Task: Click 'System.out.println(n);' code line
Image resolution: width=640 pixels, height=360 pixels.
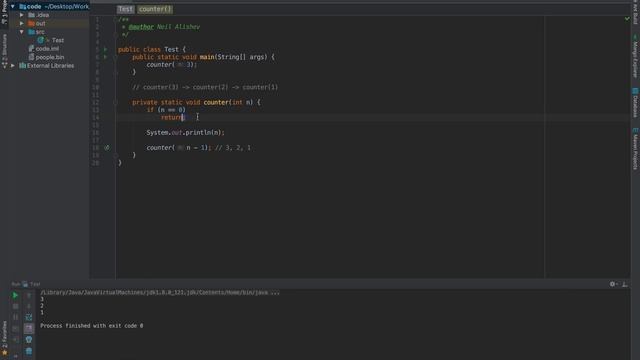Action: [x=185, y=133]
